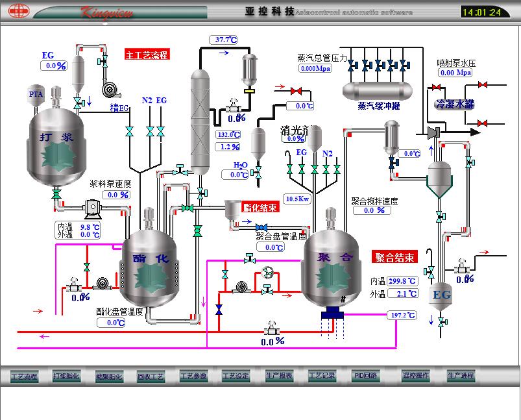This screenshot has height=420, width=521.
Task: Click the control valve right of the column loop
Action: click(234, 106)
